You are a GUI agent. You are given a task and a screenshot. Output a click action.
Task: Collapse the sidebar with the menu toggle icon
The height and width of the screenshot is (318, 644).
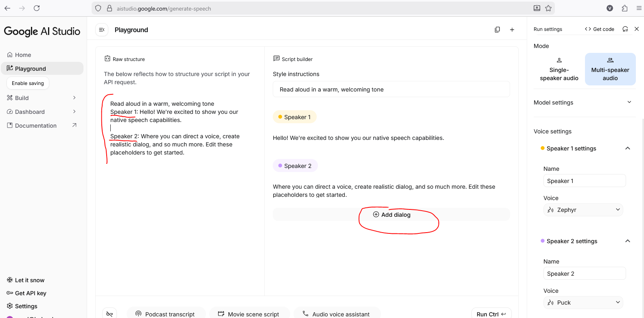click(x=102, y=30)
